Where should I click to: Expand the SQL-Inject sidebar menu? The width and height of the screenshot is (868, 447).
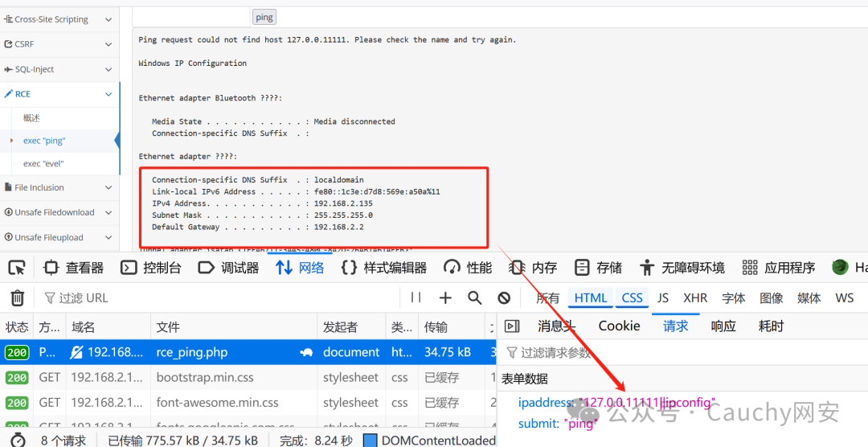pyautogui.click(x=59, y=69)
